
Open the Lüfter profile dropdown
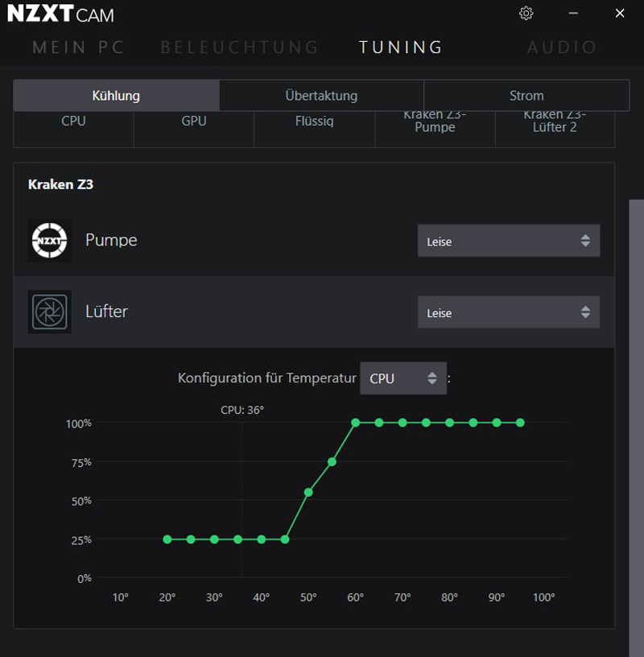509,312
